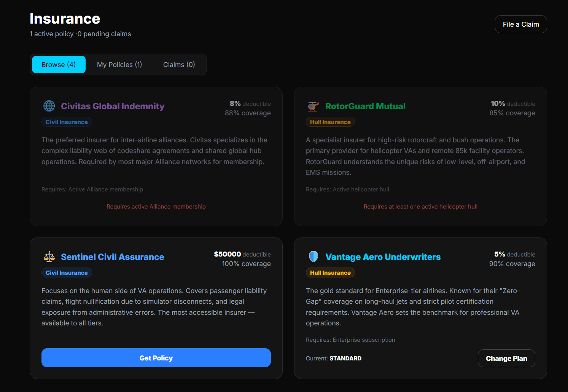This screenshot has height=392, width=568.
Task: Get the Sentinel Civil Assurance policy
Action: [156, 358]
